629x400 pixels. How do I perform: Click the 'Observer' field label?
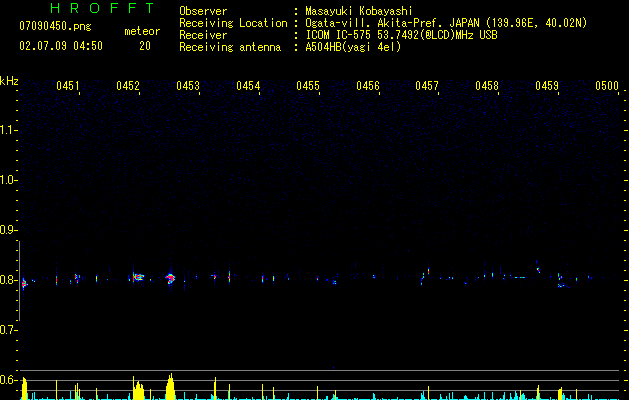click(x=203, y=11)
